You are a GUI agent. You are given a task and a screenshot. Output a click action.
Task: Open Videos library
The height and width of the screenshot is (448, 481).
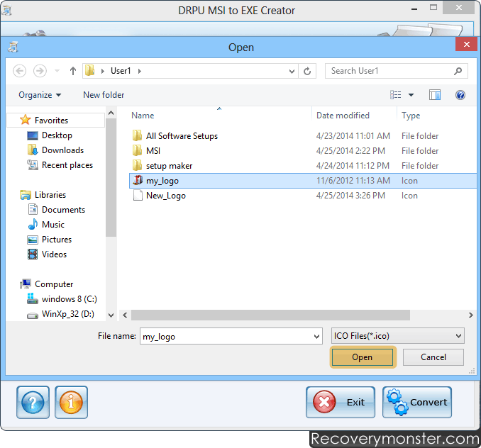(x=54, y=254)
